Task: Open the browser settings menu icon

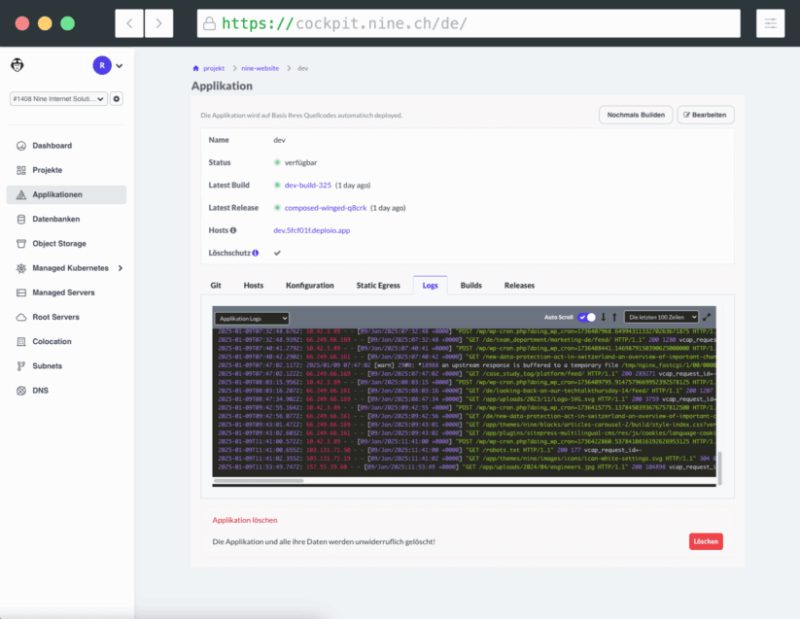Action: pyautogui.click(x=770, y=23)
